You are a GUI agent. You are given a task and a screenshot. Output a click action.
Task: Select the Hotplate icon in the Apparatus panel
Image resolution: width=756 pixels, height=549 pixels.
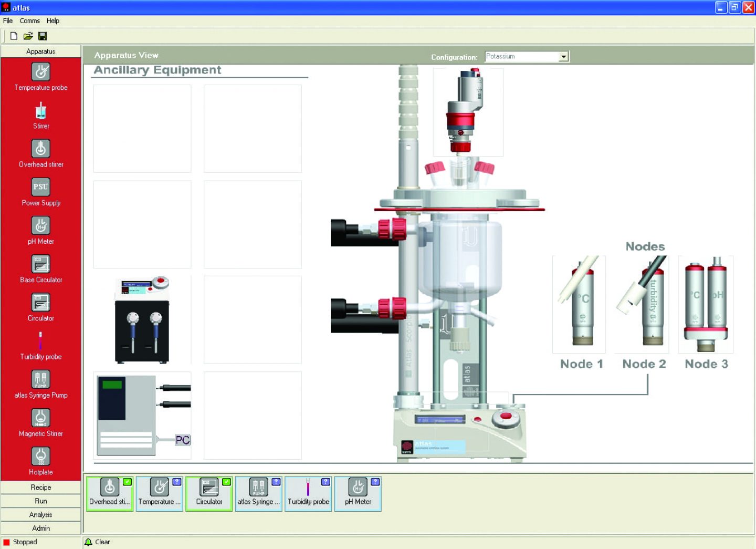click(x=40, y=457)
